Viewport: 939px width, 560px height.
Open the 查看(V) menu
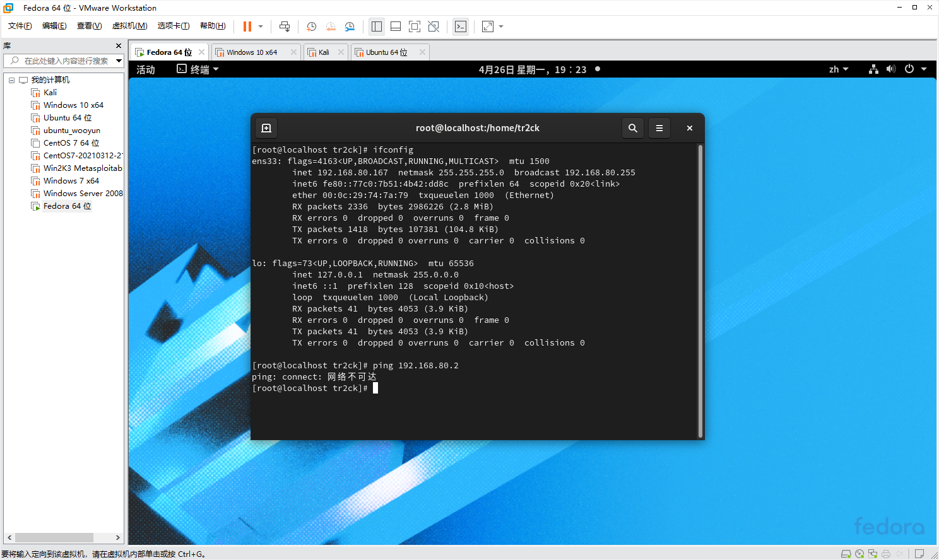pos(89,26)
